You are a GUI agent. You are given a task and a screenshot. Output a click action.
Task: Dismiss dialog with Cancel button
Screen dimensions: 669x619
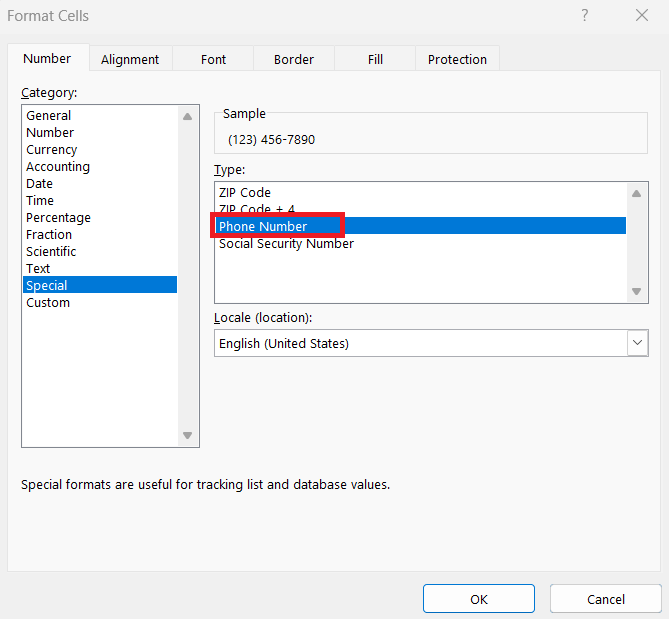tap(605, 599)
